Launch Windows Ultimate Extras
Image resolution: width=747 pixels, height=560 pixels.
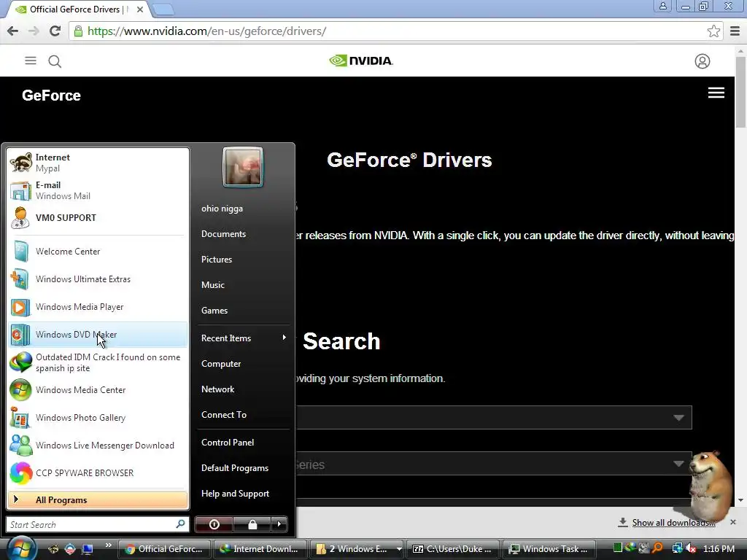click(98, 279)
